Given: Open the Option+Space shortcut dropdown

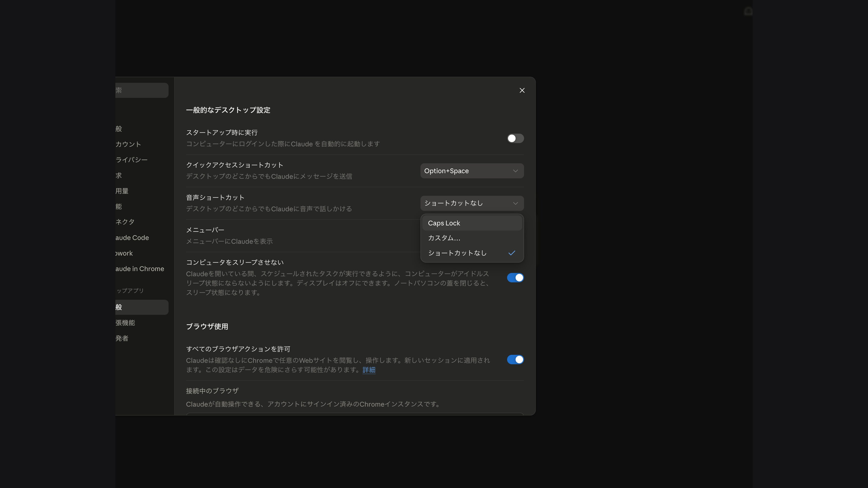Looking at the screenshot, I should click(472, 171).
